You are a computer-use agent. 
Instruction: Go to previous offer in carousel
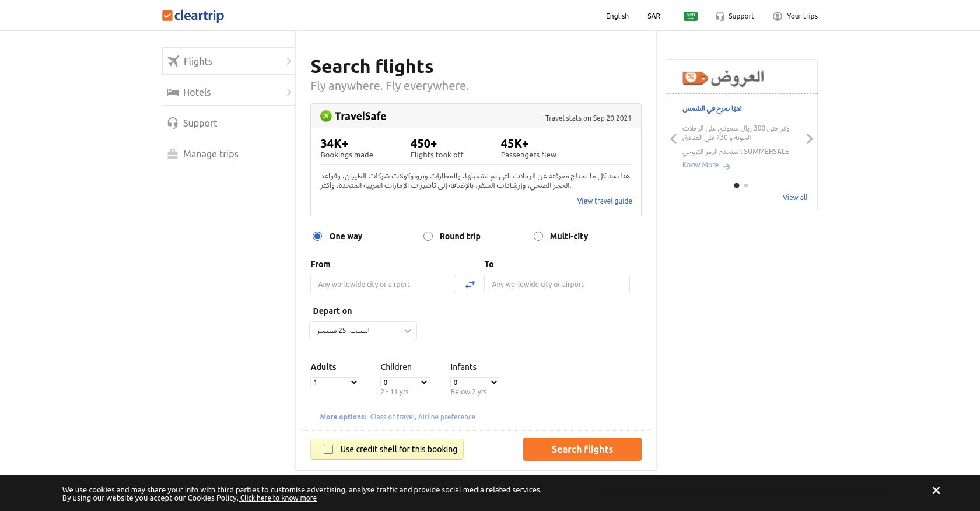[x=674, y=139]
